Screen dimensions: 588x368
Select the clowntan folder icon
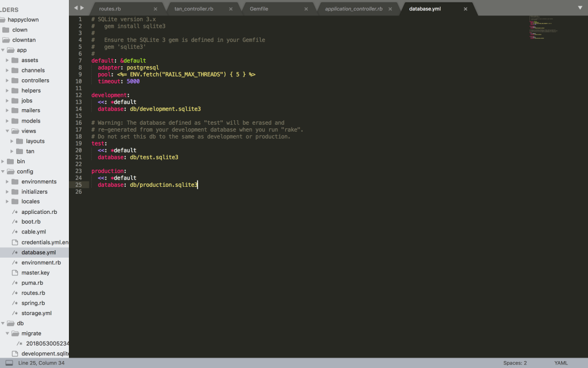[x=6, y=40]
